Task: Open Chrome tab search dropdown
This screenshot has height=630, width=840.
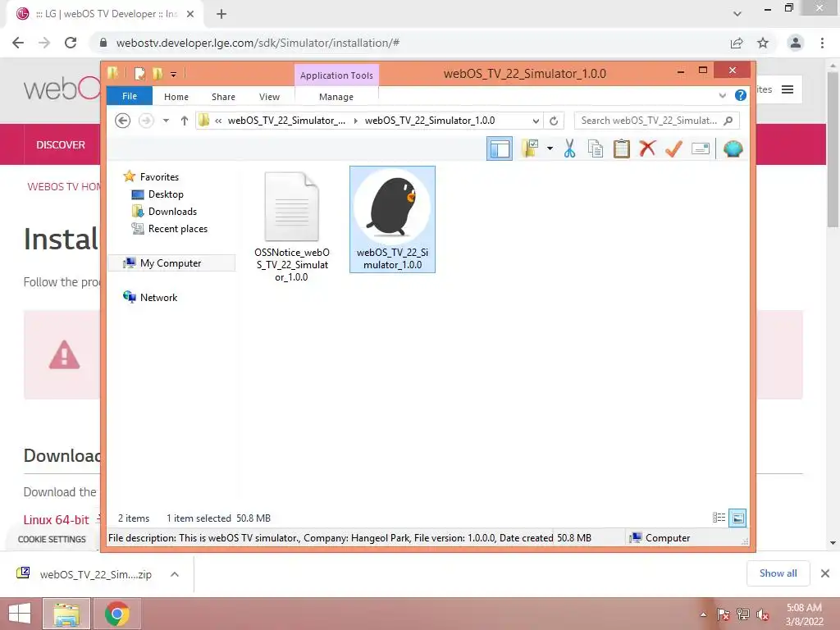Action: point(737,15)
